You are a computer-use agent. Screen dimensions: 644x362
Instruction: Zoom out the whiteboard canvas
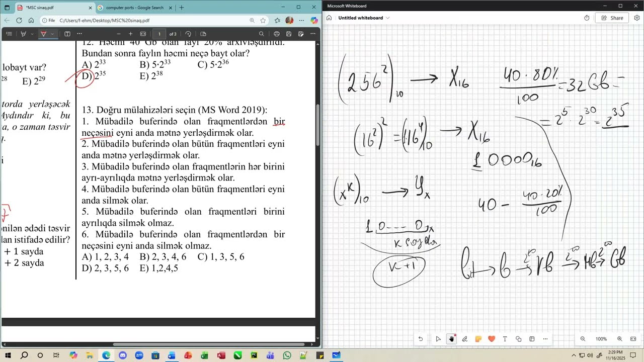(583, 339)
